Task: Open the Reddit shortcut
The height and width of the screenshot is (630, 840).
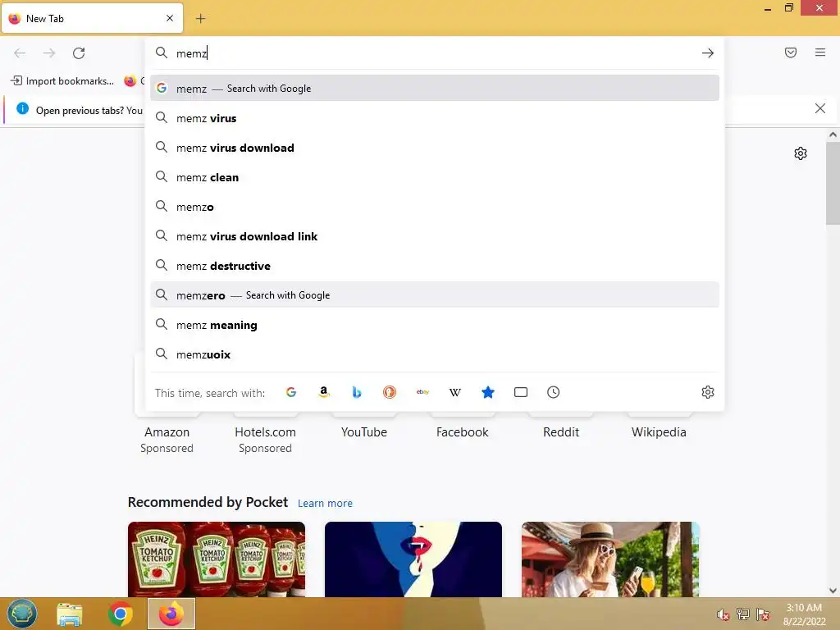Action: [561, 431]
